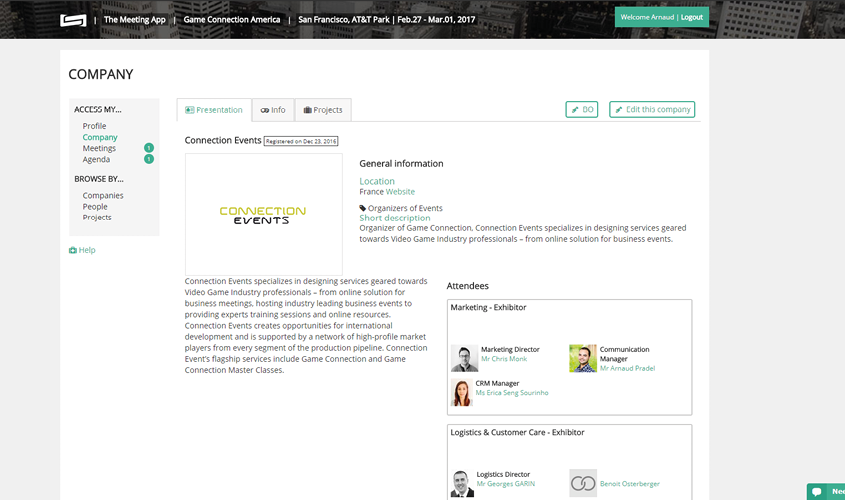Open Meetings in sidebar
This screenshot has width=845, height=500.
[x=99, y=148]
